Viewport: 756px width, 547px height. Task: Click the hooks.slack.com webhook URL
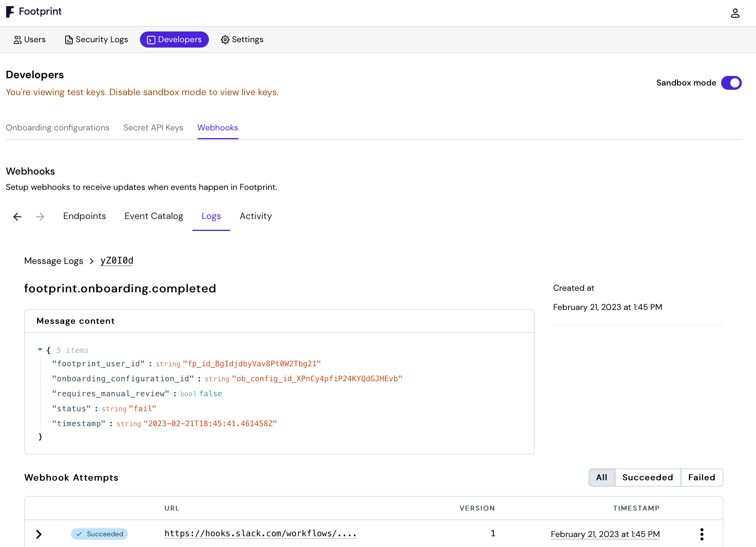[260, 534]
